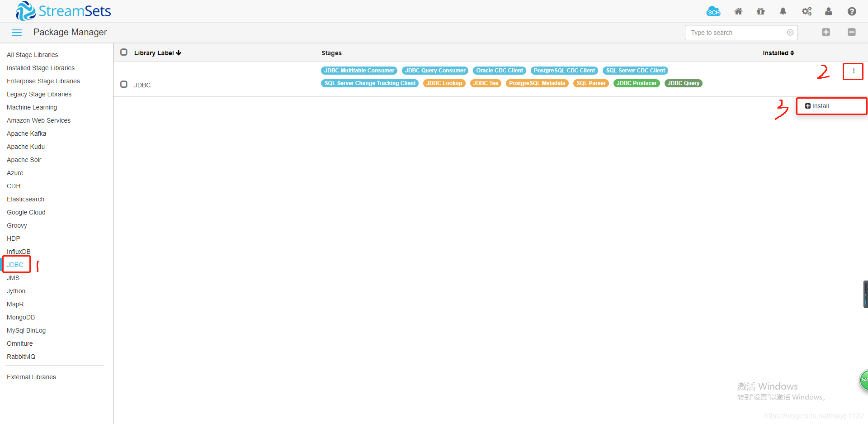Image resolution: width=868 pixels, height=424 pixels.
Task: Click the Oracle CDC Client stage tag
Action: 500,71
